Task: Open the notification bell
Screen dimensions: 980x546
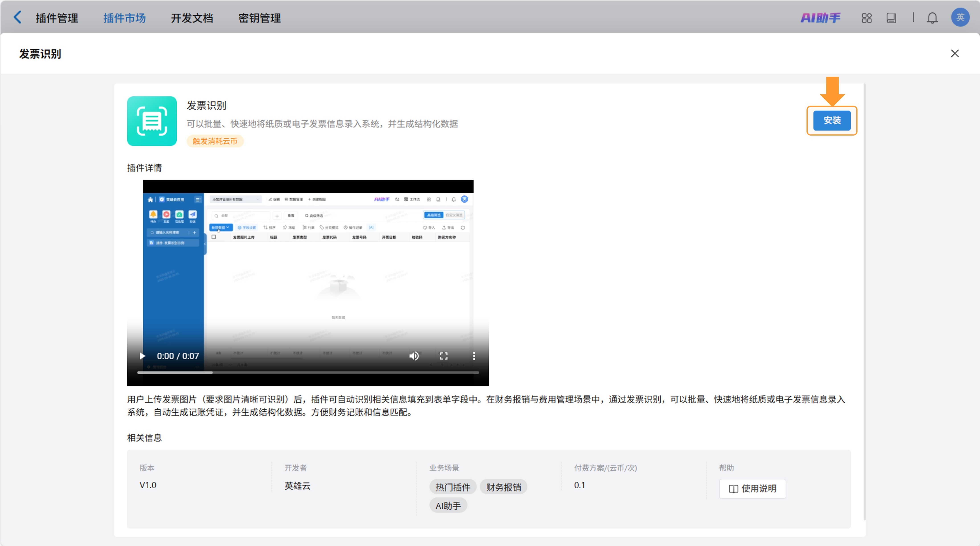Action: pos(932,18)
